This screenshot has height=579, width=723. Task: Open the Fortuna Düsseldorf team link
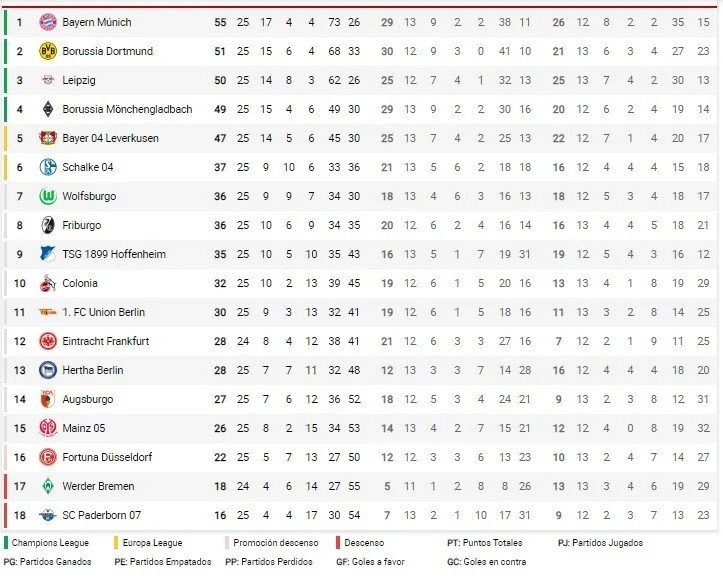coord(107,457)
